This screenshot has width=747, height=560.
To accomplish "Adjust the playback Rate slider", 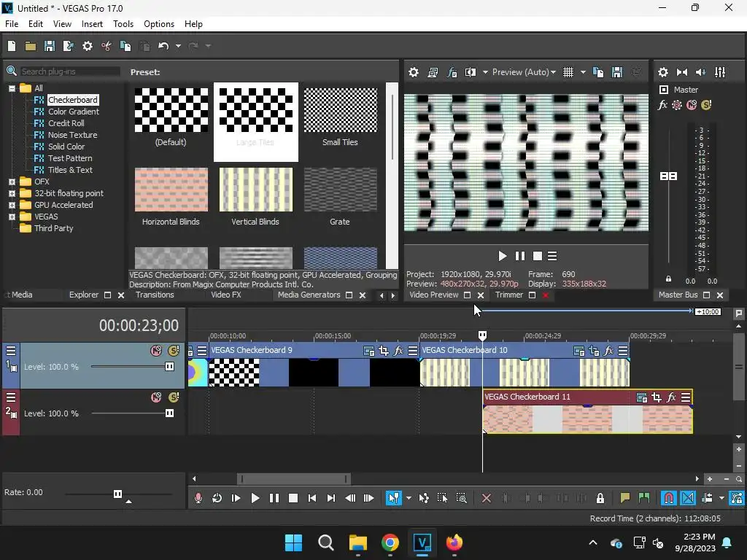I will point(117,494).
